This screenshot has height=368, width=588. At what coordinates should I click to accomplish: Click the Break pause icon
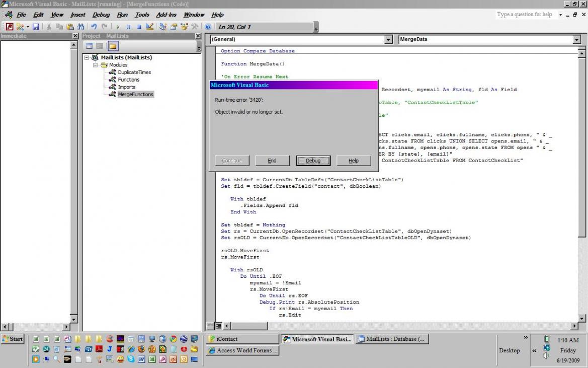coord(128,27)
